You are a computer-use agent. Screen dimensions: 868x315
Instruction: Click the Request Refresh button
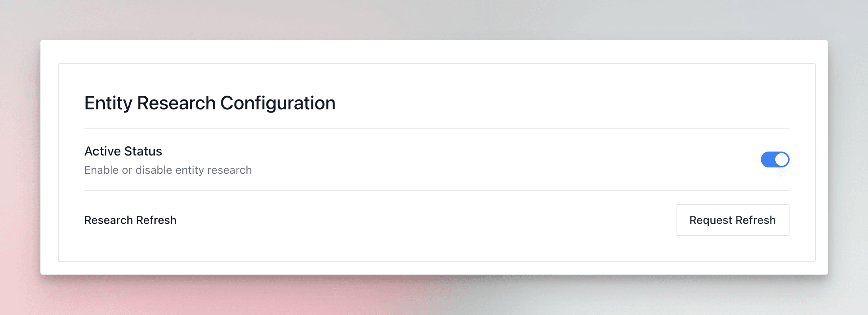point(732,220)
